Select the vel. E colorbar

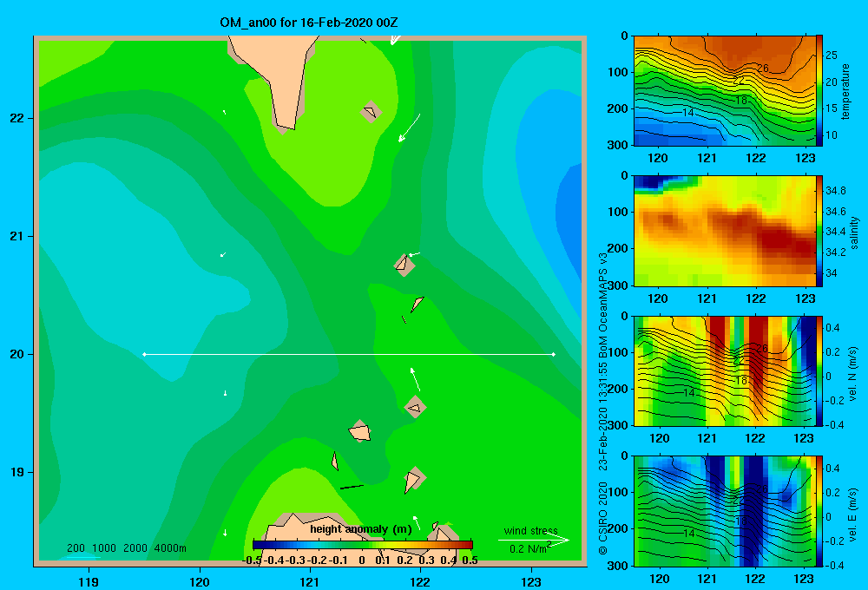819,511
